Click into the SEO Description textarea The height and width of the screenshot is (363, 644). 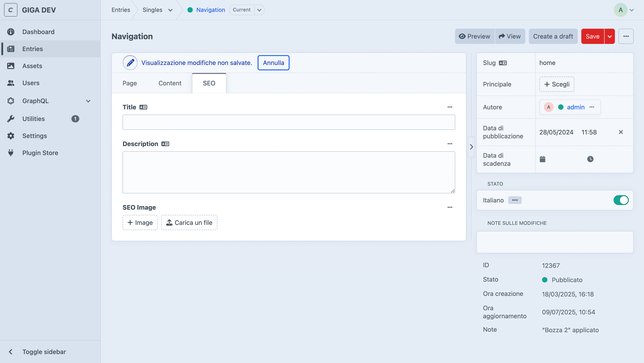[288, 172]
